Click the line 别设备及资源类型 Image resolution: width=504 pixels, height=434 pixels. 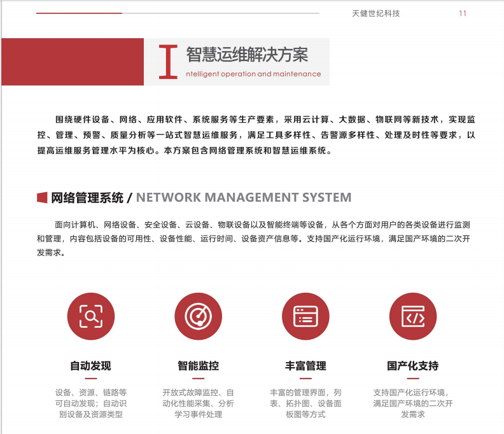[x=91, y=414]
